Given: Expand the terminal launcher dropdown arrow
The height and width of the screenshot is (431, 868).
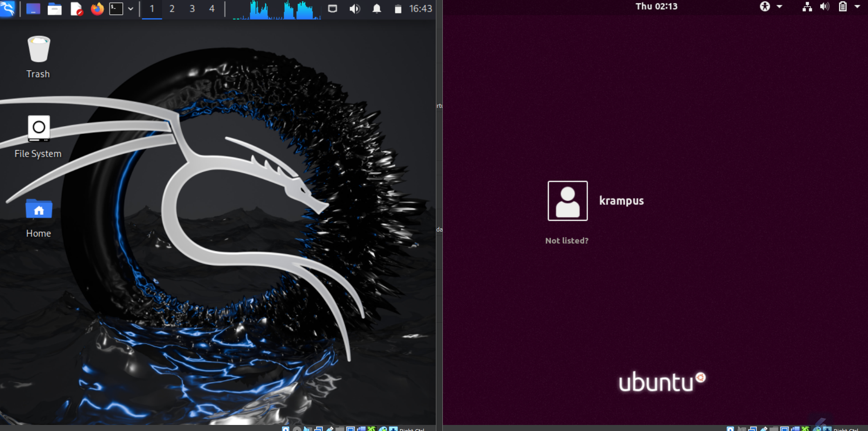Looking at the screenshot, I should (131, 9).
